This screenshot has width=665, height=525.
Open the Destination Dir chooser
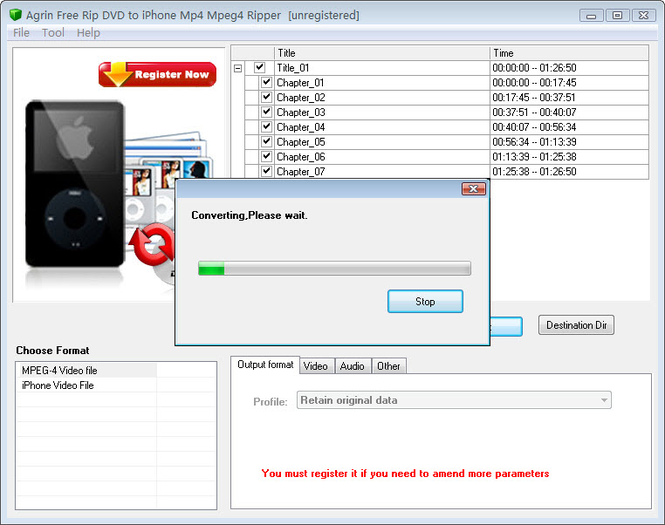click(x=576, y=325)
